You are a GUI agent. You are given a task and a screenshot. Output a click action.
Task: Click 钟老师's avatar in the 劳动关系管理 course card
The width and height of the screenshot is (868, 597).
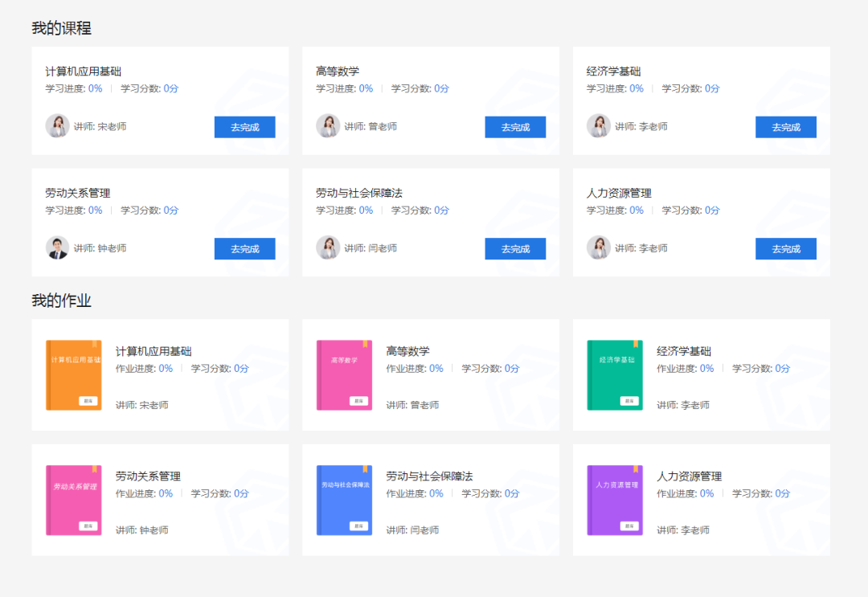(x=57, y=247)
